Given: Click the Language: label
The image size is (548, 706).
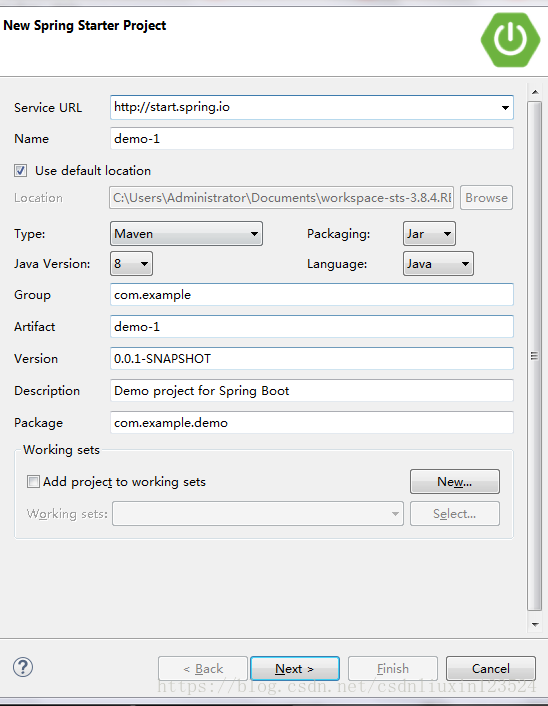Looking at the screenshot, I should click(x=337, y=264).
